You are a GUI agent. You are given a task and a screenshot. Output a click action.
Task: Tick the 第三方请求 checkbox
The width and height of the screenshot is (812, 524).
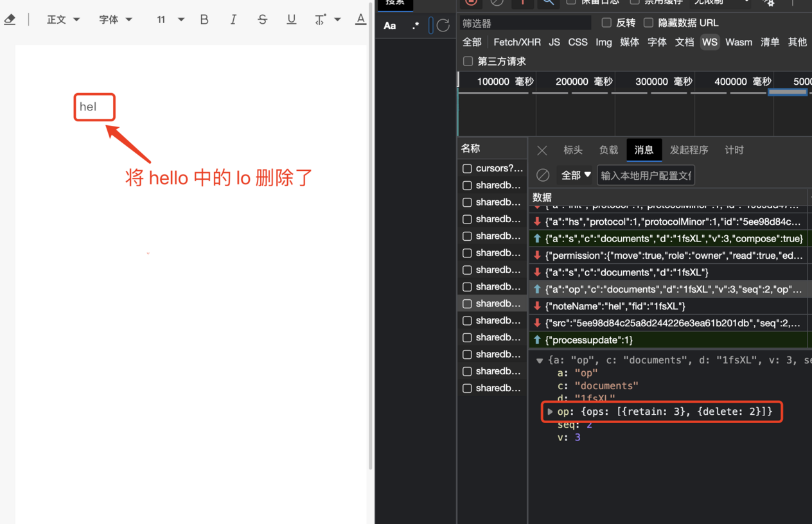click(x=468, y=61)
